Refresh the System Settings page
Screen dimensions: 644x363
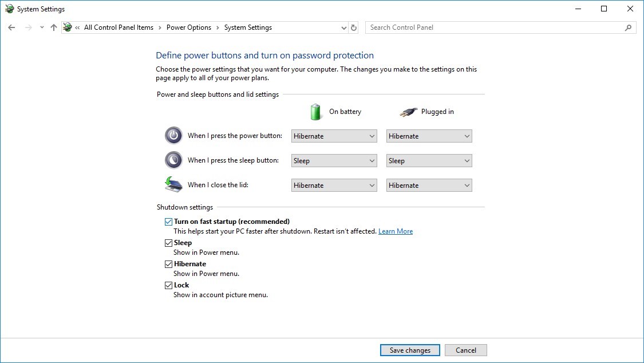[x=354, y=27]
